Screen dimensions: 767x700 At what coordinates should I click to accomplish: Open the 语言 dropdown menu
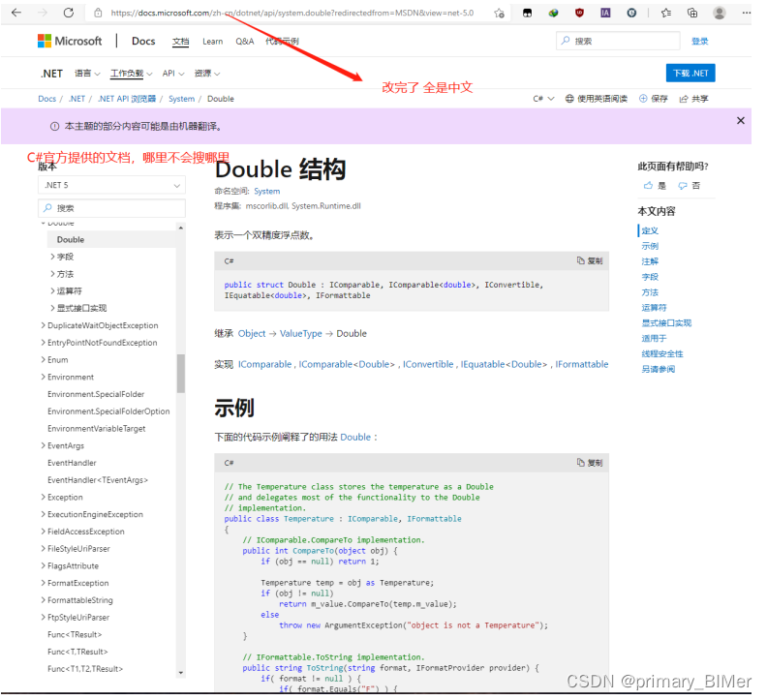[x=87, y=74]
